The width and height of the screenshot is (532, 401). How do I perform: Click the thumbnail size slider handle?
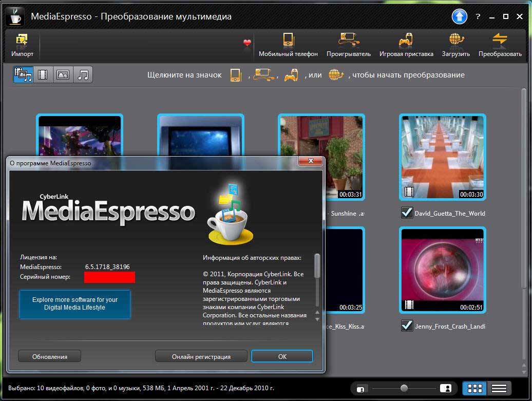(404, 388)
